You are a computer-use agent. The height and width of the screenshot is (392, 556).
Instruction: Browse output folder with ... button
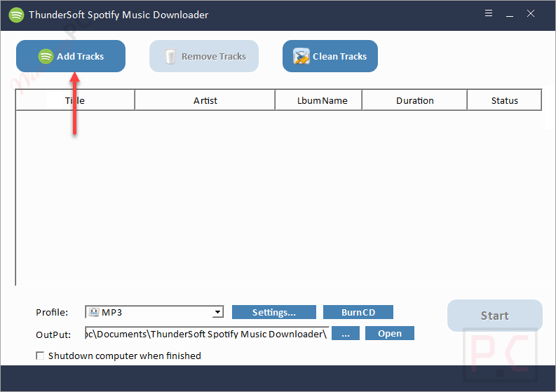[x=346, y=334]
